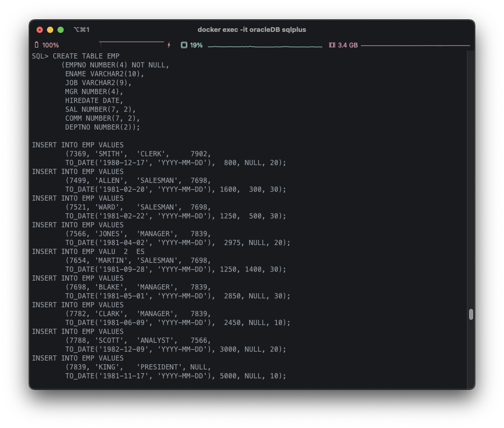Screen dimensions: 504x428
Task: Click the 'SMITH' value
Action: (x=111, y=154)
